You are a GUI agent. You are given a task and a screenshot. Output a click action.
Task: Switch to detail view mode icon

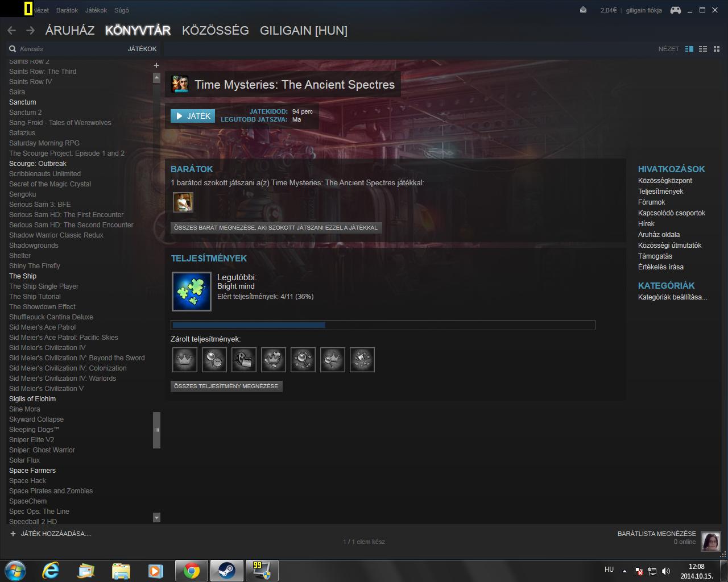[x=689, y=49]
